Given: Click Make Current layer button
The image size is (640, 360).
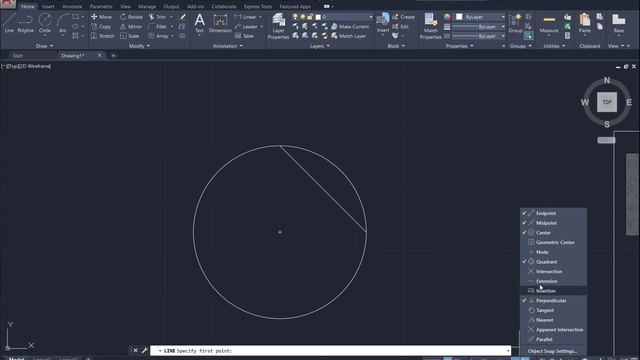Looking at the screenshot, I should point(350,27).
